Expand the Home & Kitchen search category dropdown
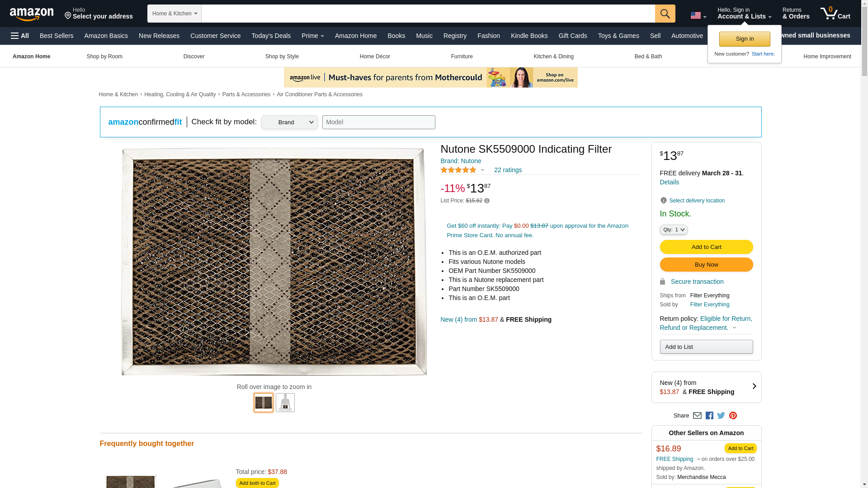The height and width of the screenshot is (488, 868). pyautogui.click(x=174, y=14)
